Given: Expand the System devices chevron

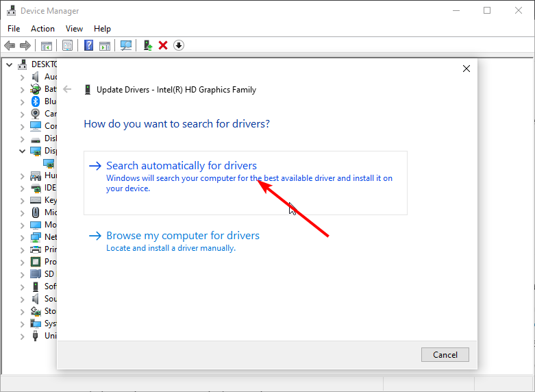Looking at the screenshot, I should pos(22,323).
